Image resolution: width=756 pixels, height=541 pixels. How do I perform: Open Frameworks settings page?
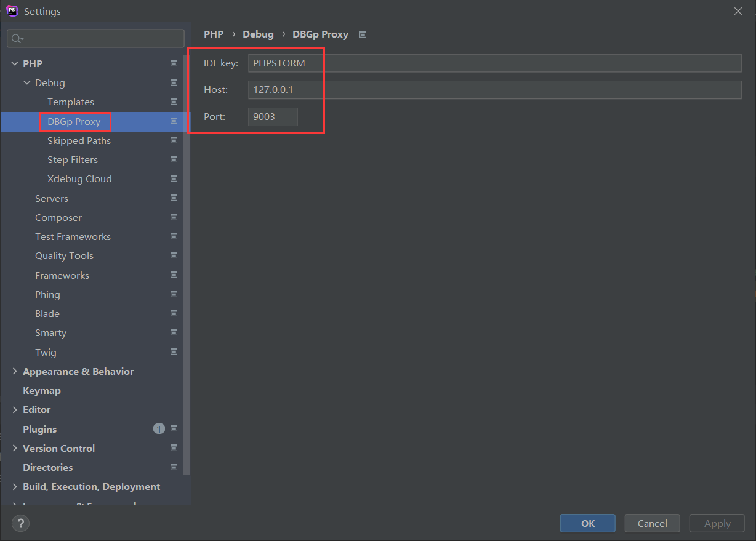click(x=62, y=275)
